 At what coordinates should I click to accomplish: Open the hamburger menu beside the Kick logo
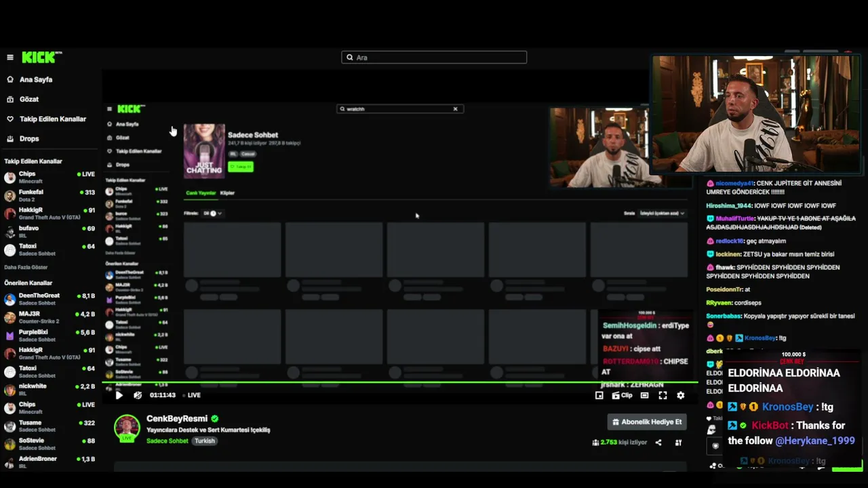click(x=10, y=58)
